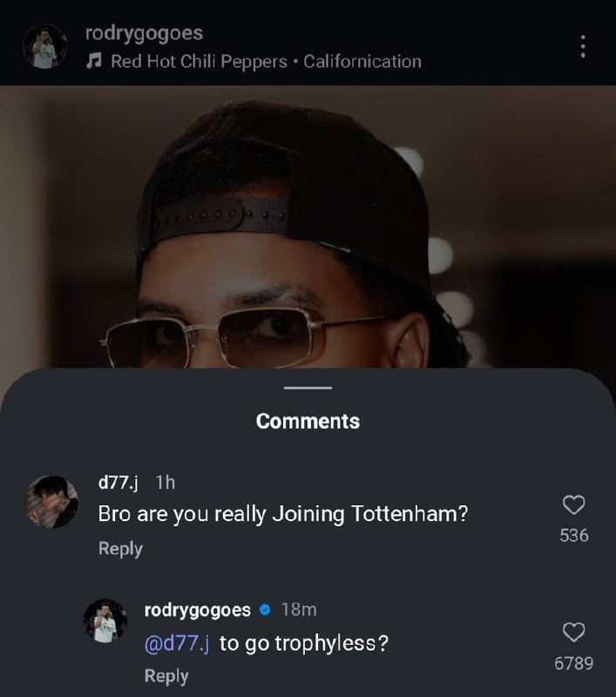The image size is (616, 697).
Task: Open rodrygogoes username in post header
Action: [144, 33]
